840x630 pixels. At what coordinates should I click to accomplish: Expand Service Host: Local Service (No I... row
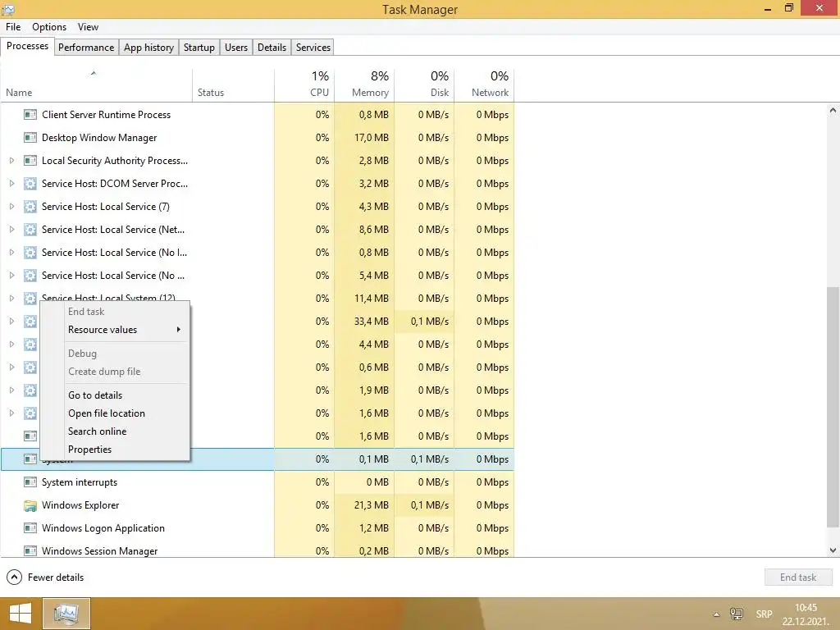click(11, 253)
